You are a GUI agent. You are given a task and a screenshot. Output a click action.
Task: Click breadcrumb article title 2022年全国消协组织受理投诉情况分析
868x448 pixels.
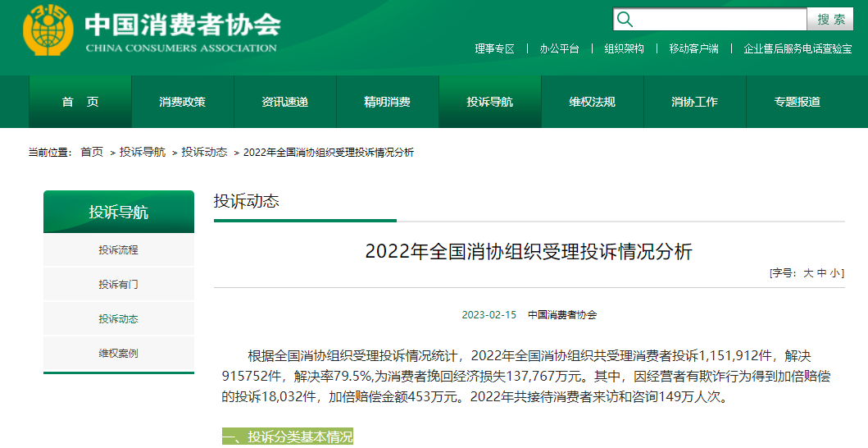click(x=329, y=153)
